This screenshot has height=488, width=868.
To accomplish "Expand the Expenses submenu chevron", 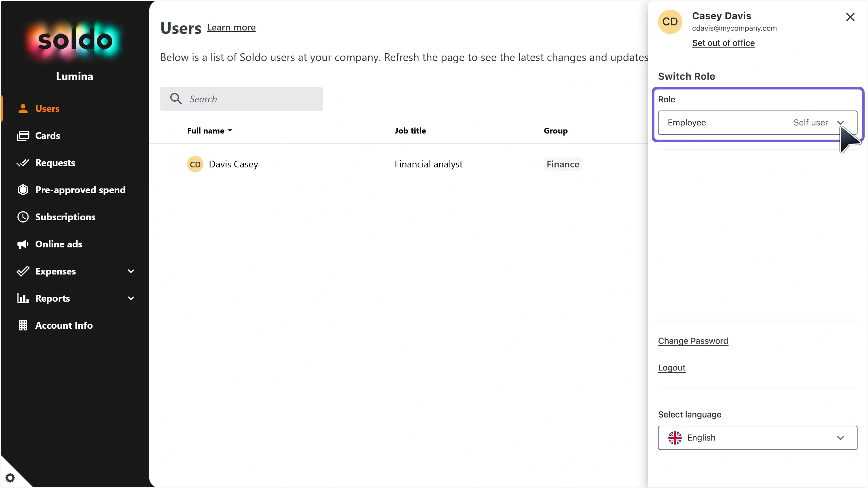I will 131,271.
